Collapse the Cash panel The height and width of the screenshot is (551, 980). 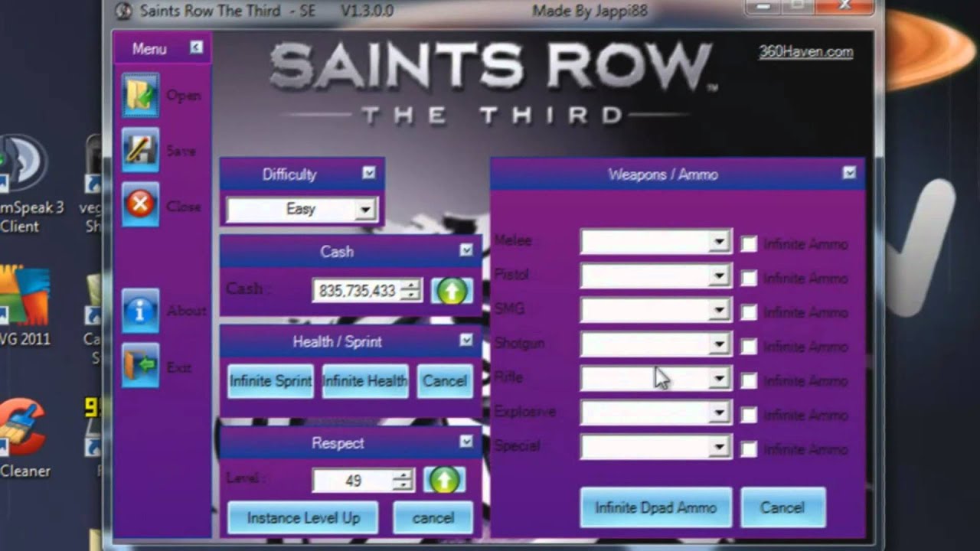(x=466, y=250)
